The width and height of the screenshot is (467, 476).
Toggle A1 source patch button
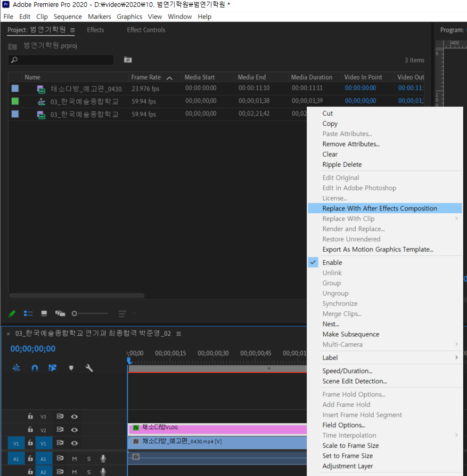click(x=16, y=459)
